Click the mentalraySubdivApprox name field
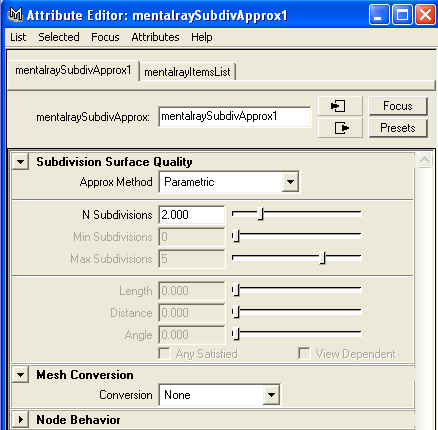This screenshot has height=430, width=438. click(235, 117)
